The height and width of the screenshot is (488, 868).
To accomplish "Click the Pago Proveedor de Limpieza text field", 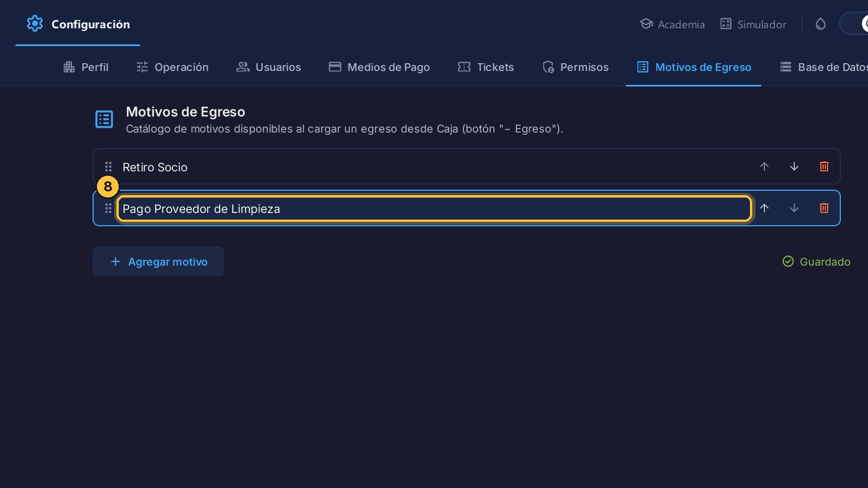I will pos(434,209).
